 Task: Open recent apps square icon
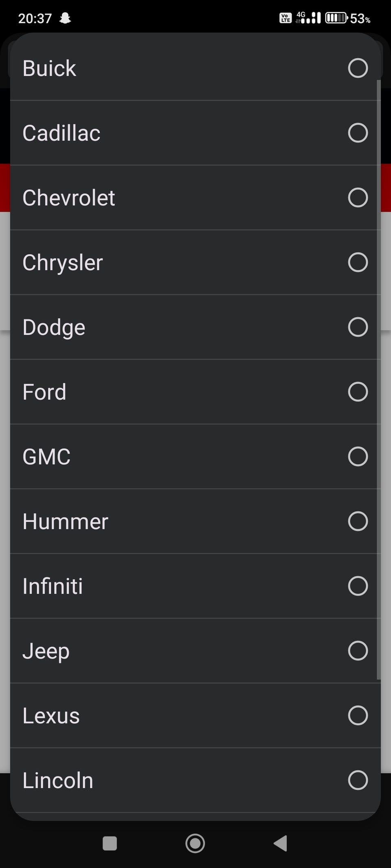click(110, 843)
